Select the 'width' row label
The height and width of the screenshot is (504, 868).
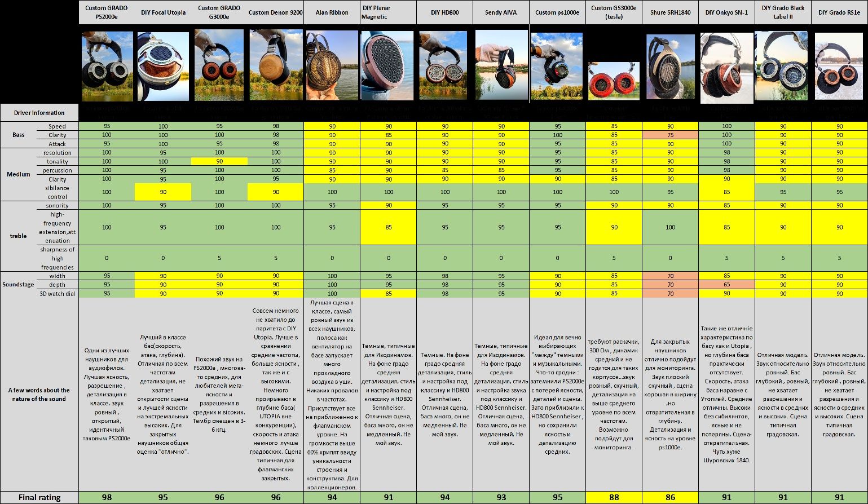(58, 276)
